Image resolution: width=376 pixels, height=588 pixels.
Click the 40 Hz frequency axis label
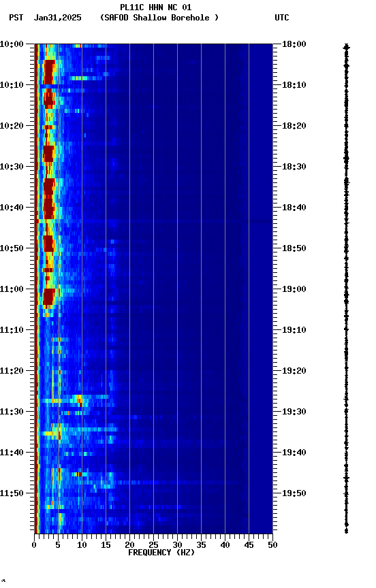(x=225, y=546)
